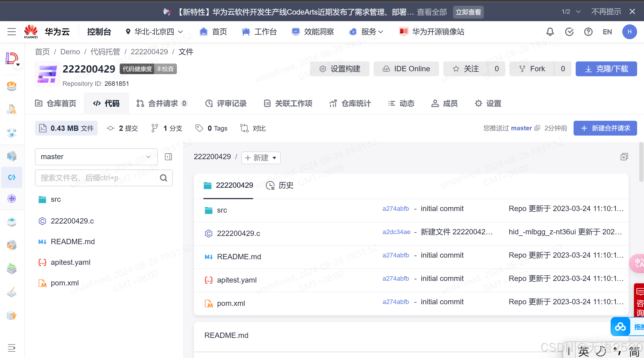The image size is (644, 358).
Task: Click the page vertical scrollbar
Action: (x=641, y=162)
